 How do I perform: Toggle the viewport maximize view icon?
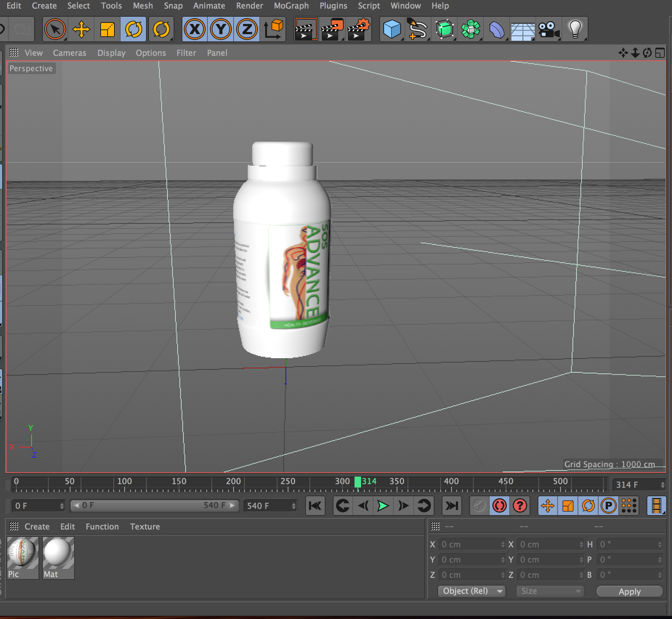(660, 53)
